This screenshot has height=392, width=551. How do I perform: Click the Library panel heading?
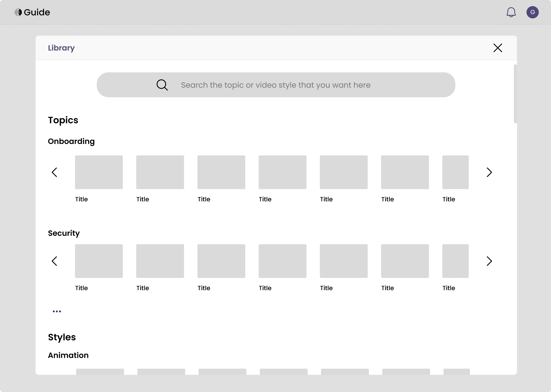click(61, 48)
